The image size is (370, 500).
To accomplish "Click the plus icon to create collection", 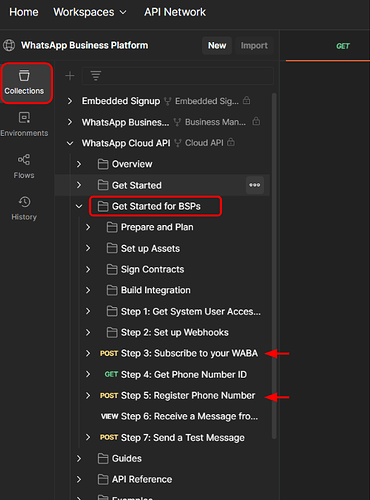I will pyautogui.click(x=70, y=76).
